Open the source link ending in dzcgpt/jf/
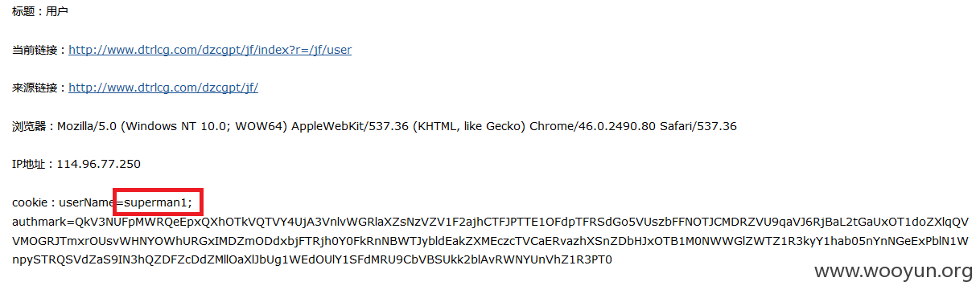 coord(163,88)
